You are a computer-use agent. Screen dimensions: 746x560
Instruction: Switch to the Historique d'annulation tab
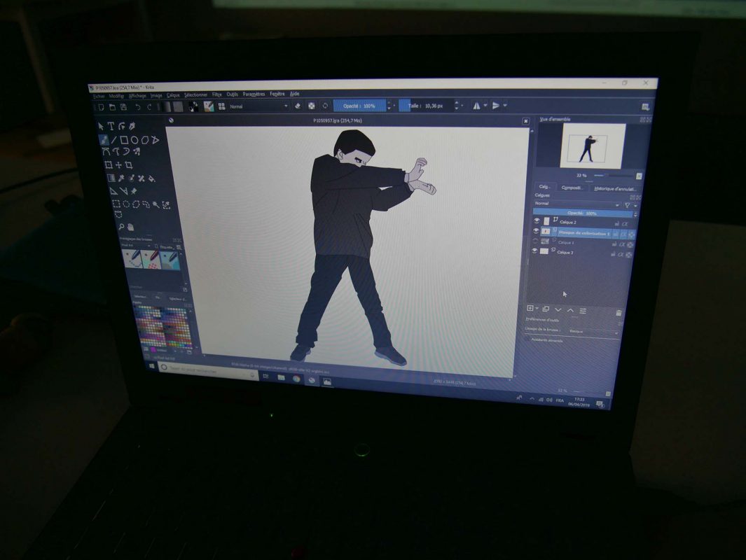click(614, 188)
